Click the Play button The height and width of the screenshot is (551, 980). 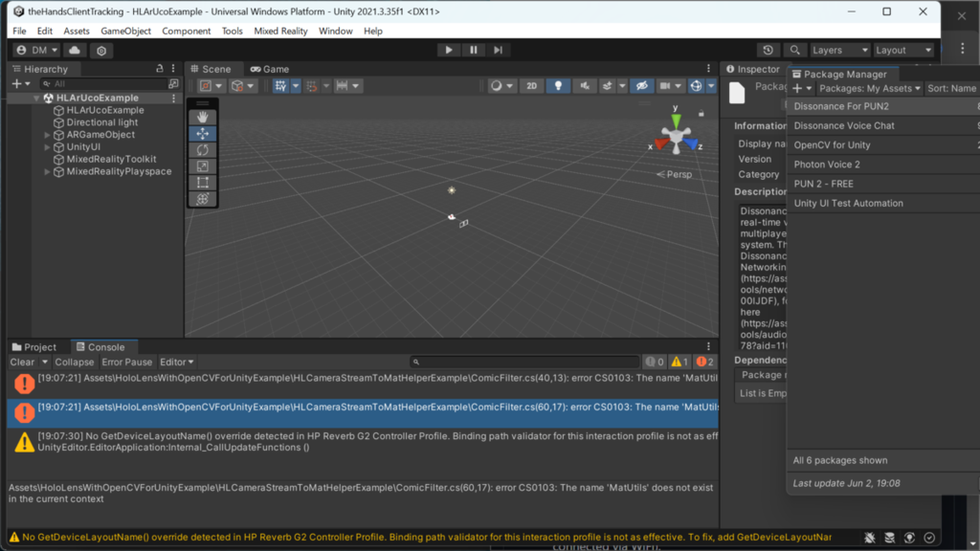coord(449,50)
